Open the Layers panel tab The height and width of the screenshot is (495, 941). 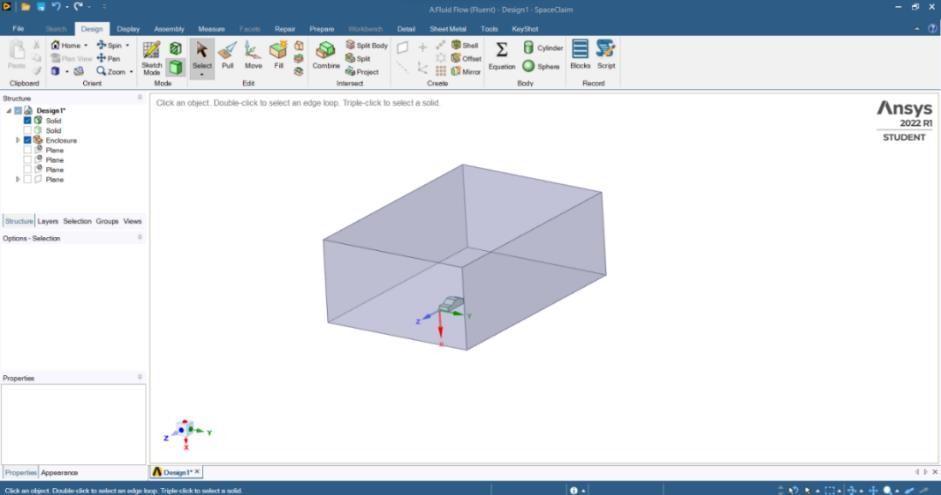[x=48, y=221]
